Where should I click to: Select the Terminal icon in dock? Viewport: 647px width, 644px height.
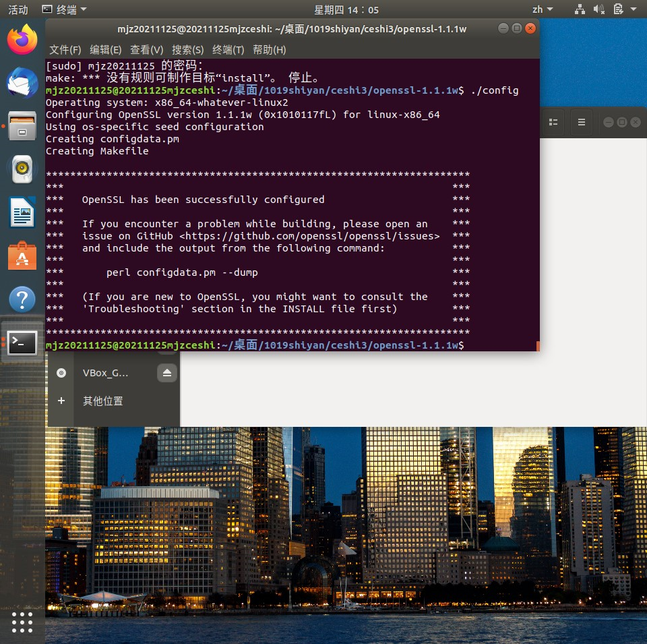22,343
